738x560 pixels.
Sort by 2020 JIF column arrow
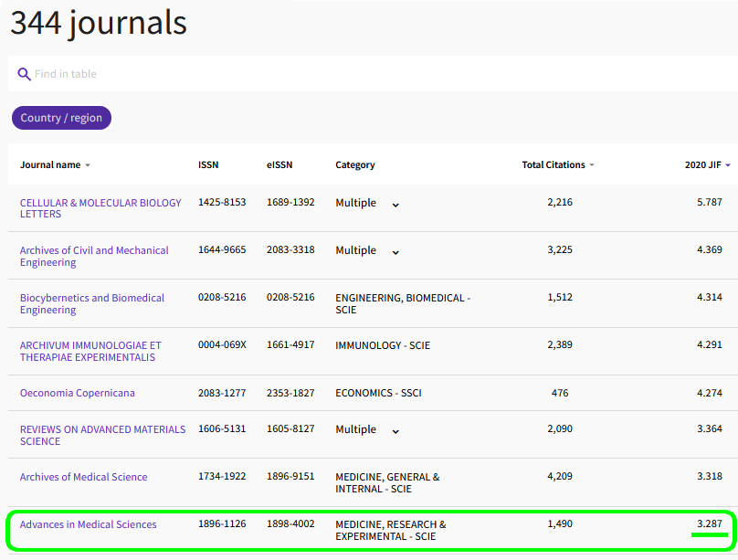coord(728,165)
